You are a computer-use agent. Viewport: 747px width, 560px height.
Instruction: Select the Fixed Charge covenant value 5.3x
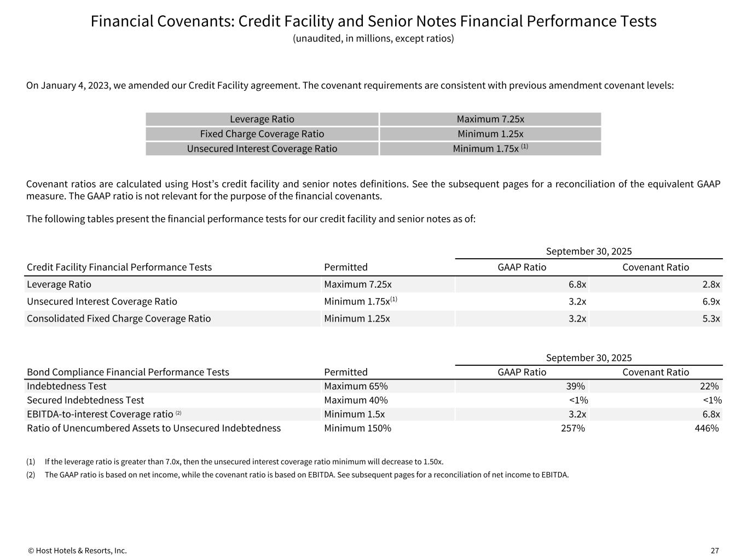tap(711, 318)
